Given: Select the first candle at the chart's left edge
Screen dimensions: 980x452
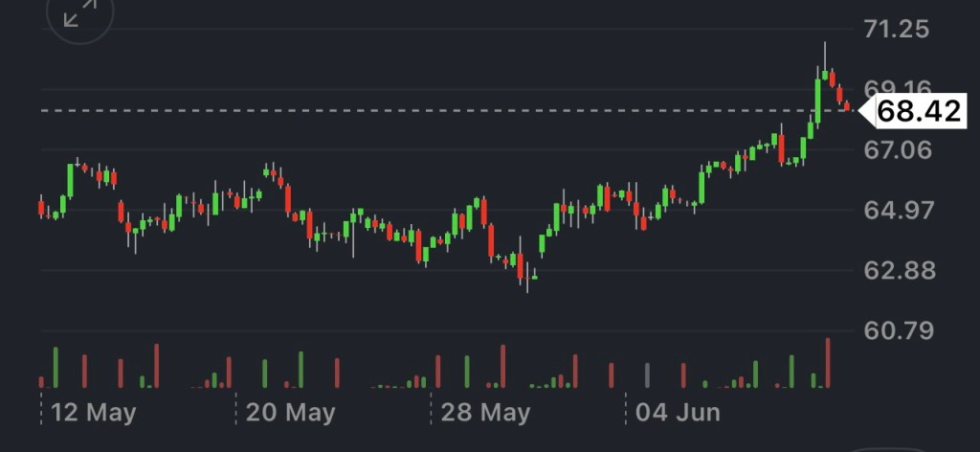Looking at the screenshot, I should [x=41, y=206].
